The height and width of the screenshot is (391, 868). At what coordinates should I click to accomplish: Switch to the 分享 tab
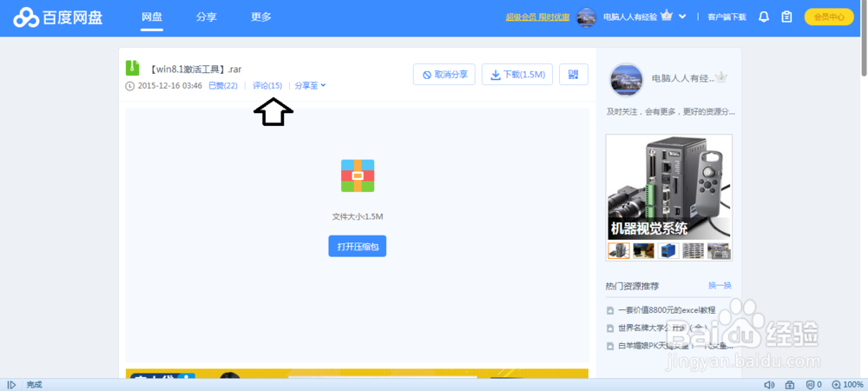pyautogui.click(x=206, y=17)
